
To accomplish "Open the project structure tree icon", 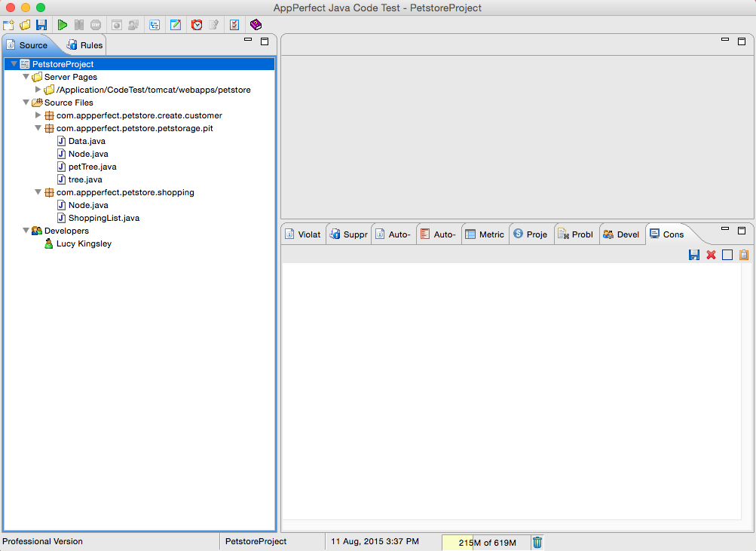I will click(155, 25).
